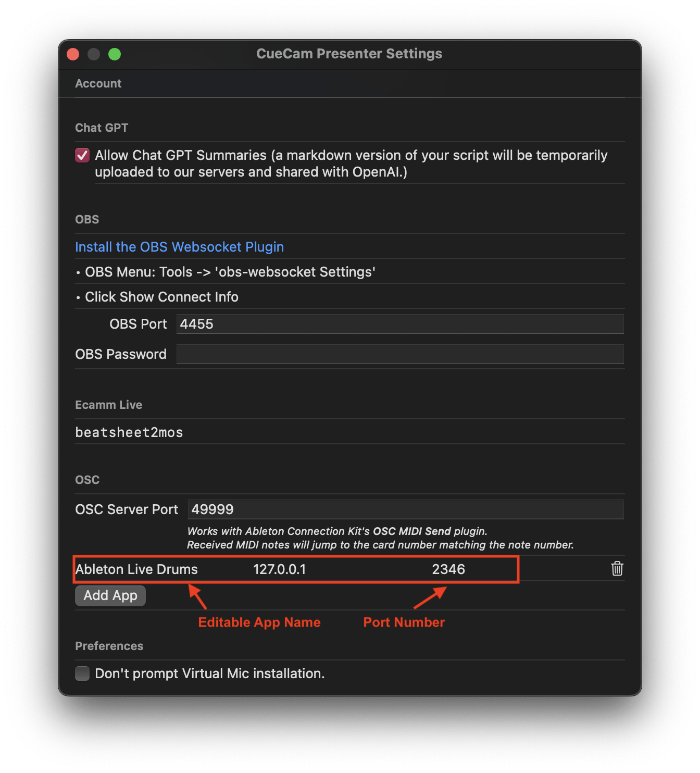This screenshot has height=773, width=700.
Task: Zoom the settings window with green button
Action: click(115, 54)
